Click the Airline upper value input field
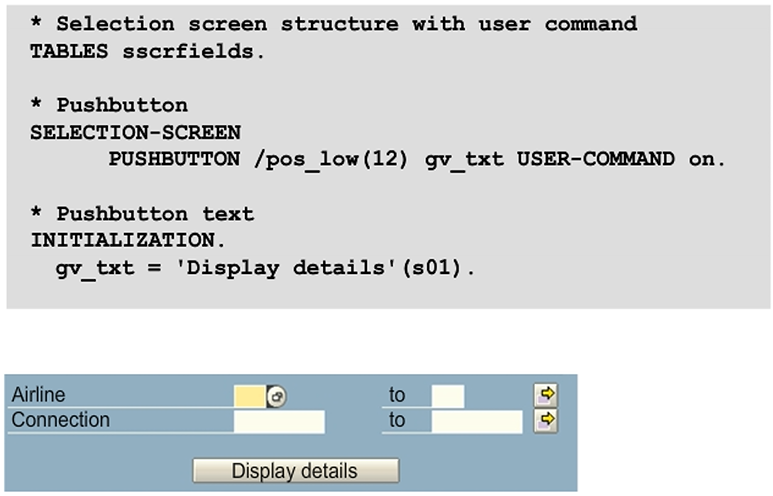The image size is (773, 496). [447, 396]
